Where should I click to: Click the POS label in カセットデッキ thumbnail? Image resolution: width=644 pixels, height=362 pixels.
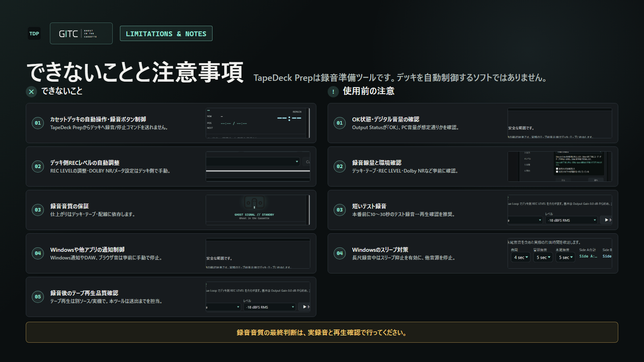(x=209, y=123)
